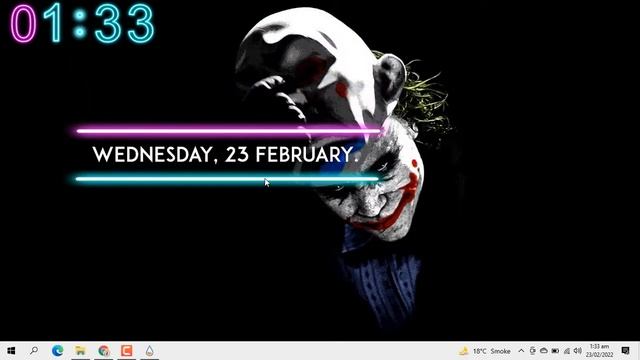The height and width of the screenshot is (360, 640).
Task: Open taskbar search magnifier
Action: 34,351
